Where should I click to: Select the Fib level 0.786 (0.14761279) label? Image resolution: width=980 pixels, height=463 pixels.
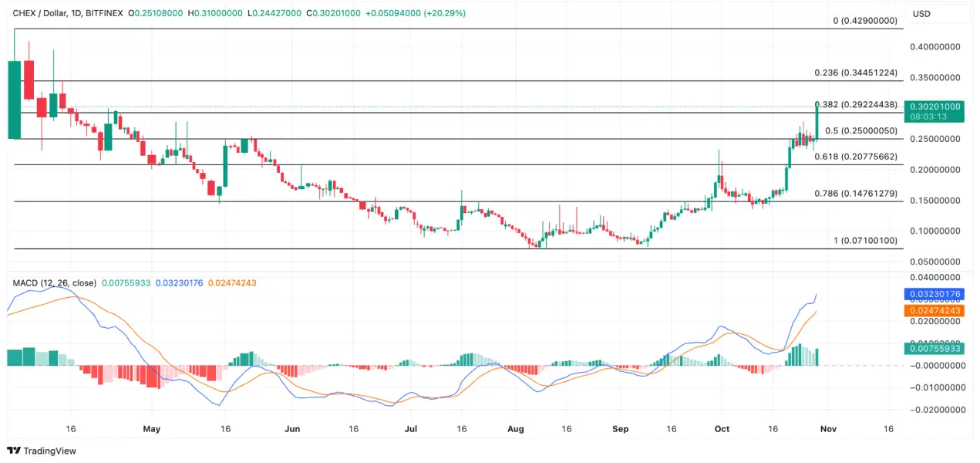coord(856,194)
